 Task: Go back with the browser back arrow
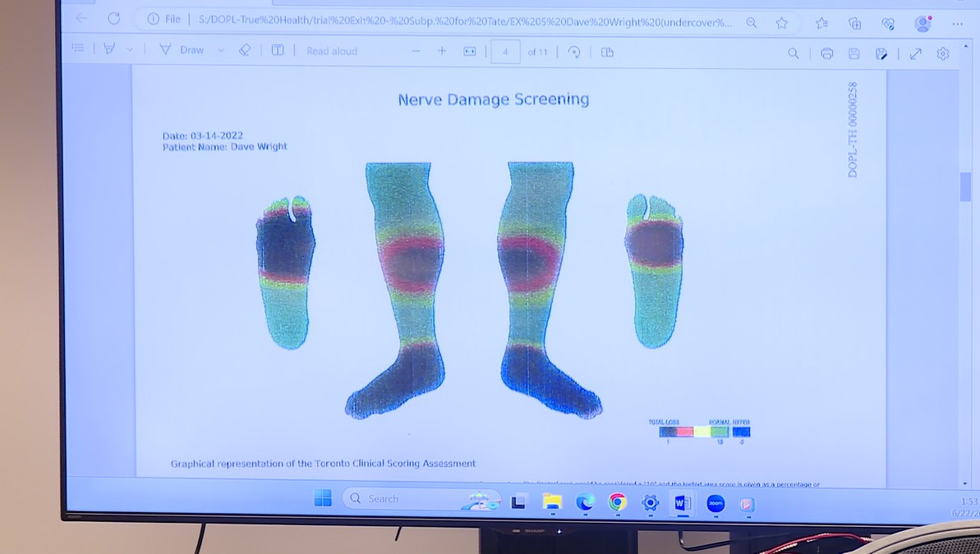point(82,18)
